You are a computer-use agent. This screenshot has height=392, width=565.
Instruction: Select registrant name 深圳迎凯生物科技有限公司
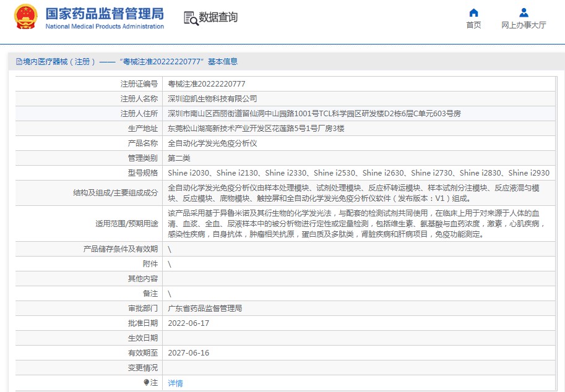click(212, 99)
